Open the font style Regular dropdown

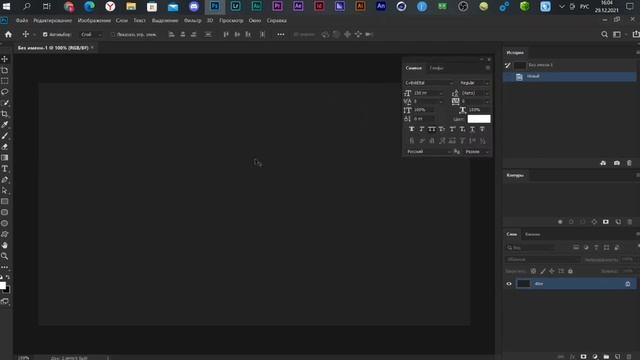(474, 83)
